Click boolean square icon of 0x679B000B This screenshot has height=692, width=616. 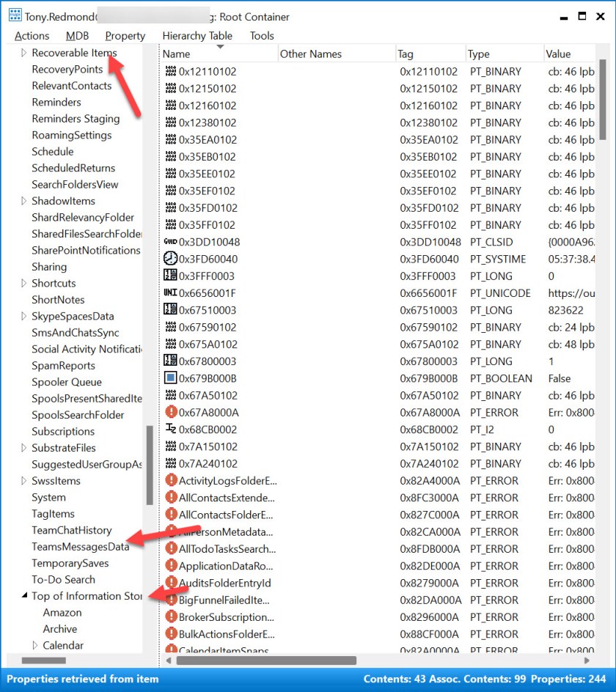170,378
